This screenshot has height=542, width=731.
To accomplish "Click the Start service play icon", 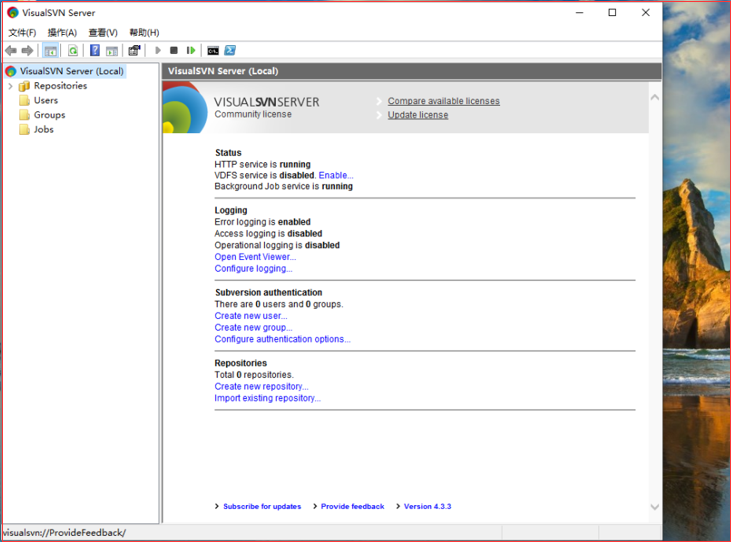I will 158,50.
